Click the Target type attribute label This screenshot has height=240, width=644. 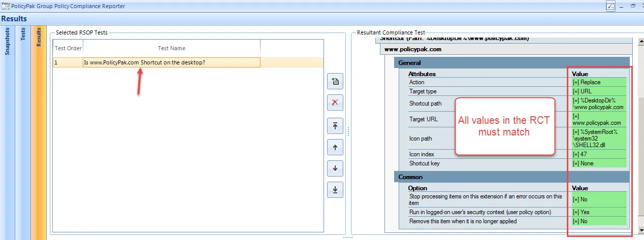coord(423,91)
